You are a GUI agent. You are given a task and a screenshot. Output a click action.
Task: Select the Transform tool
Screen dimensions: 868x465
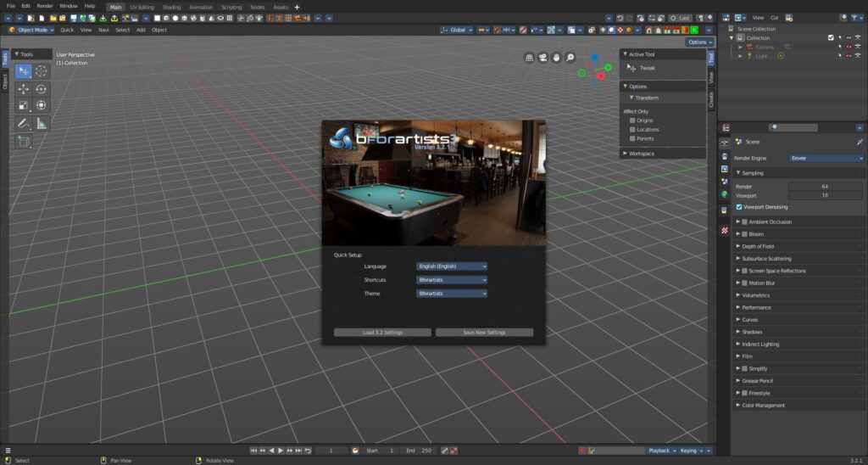point(41,105)
